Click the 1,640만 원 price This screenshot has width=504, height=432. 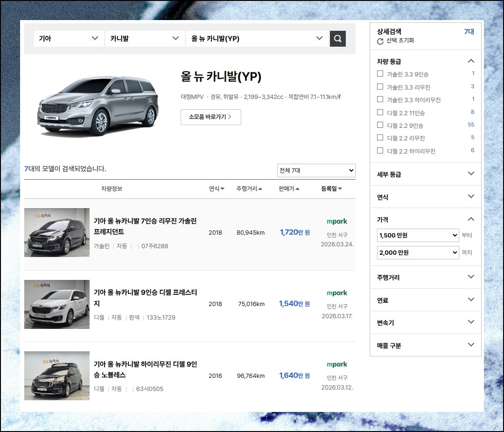click(294, 376)
